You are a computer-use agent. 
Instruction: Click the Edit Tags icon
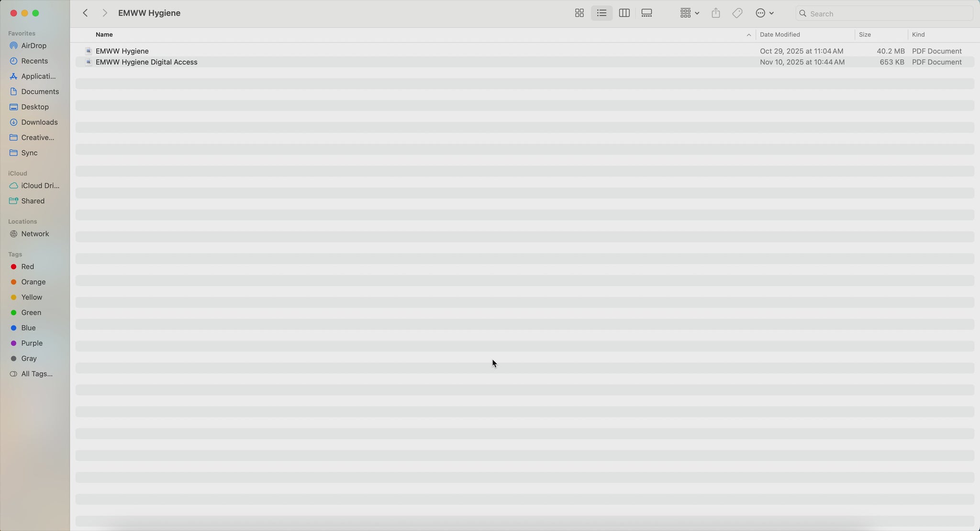[x=737, y=13]
